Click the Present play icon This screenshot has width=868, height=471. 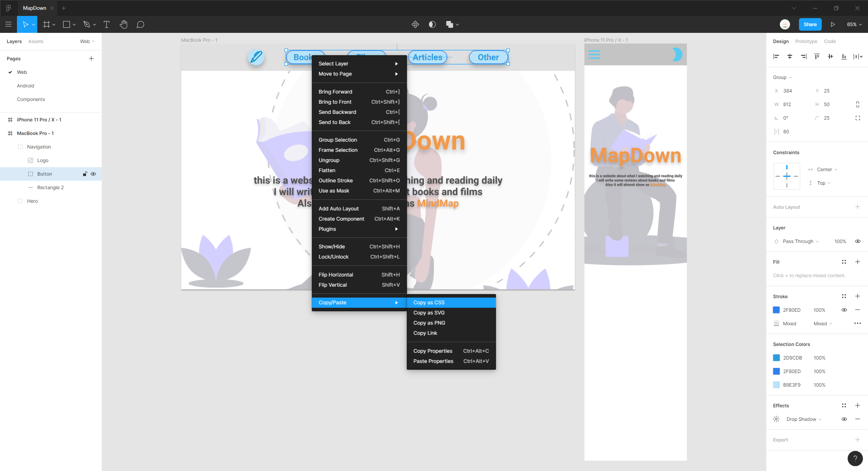pyautogui.click(x=833, y=24)
